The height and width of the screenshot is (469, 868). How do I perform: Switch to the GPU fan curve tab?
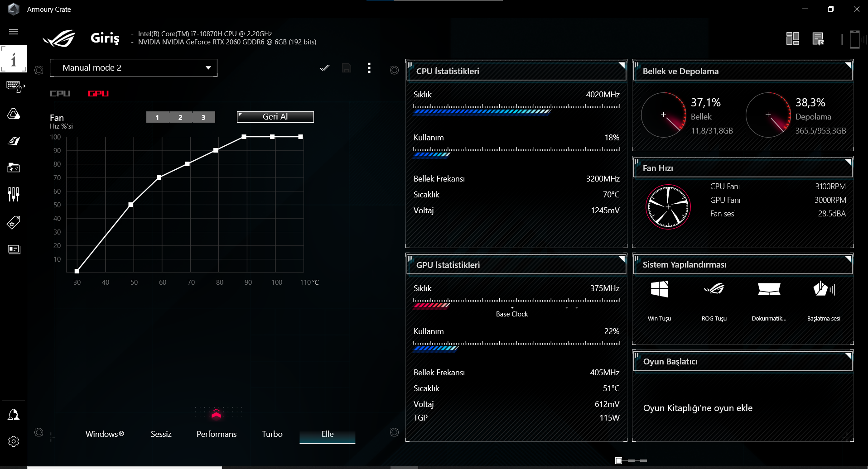98,94
